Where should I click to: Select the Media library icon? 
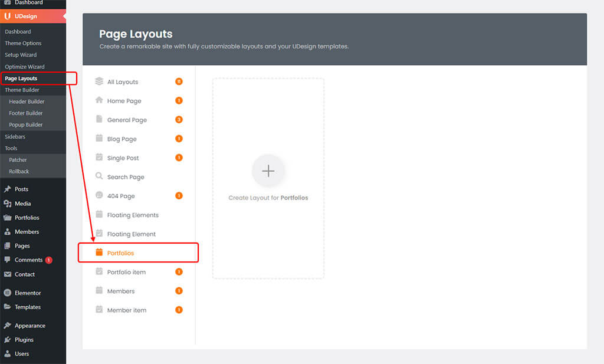point(8,204)
